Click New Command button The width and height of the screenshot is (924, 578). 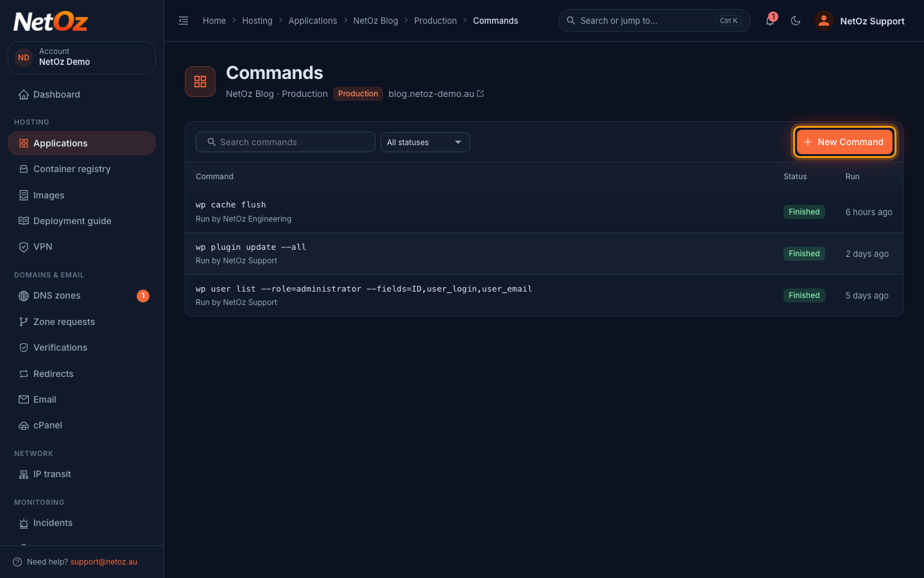(844, 142)
